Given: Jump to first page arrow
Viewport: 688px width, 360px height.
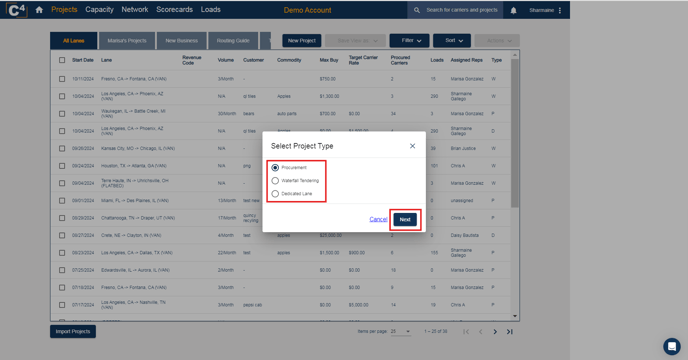Looking at the screenshot, I should (466, 331).
